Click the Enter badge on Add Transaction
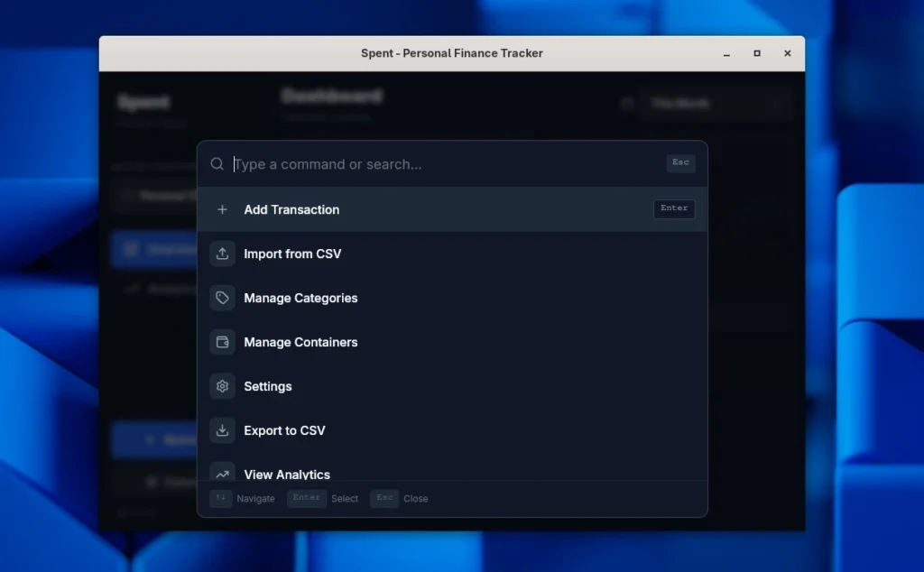This screenshot has width=924, height=572. [x=674, y=208]
